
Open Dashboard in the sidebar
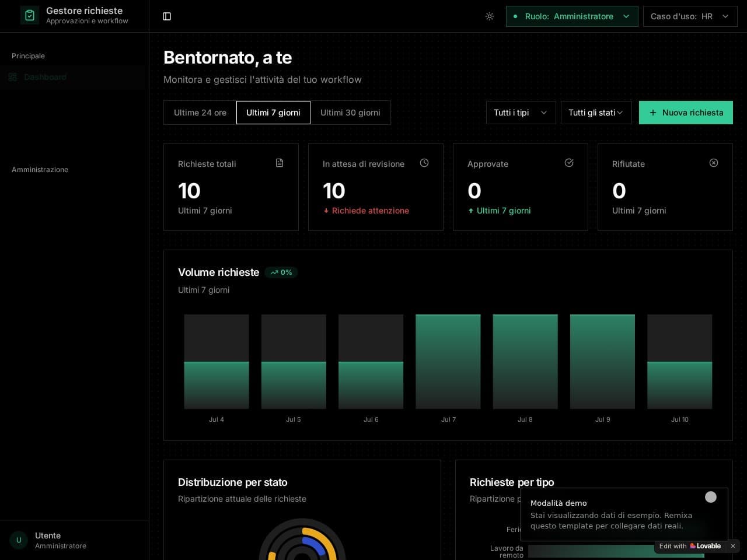pyautogui.click(x=72, y=77)
